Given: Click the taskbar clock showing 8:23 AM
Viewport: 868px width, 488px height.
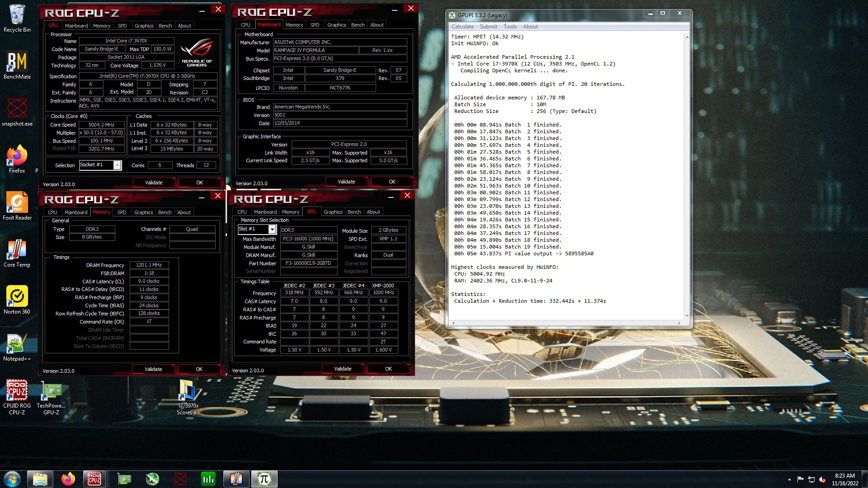Looking at the screenshot, I should pyautogui.click(x=844, y=479).
